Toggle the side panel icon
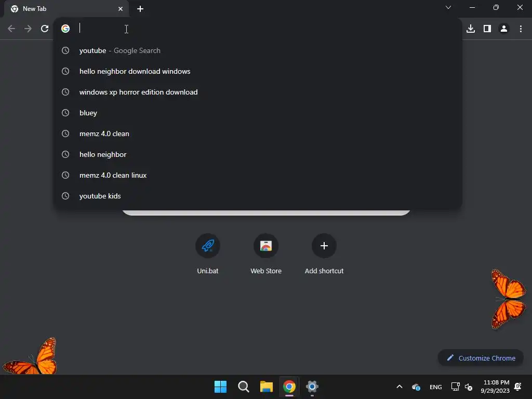Screen dimensions: 532x399 point(487,29)
